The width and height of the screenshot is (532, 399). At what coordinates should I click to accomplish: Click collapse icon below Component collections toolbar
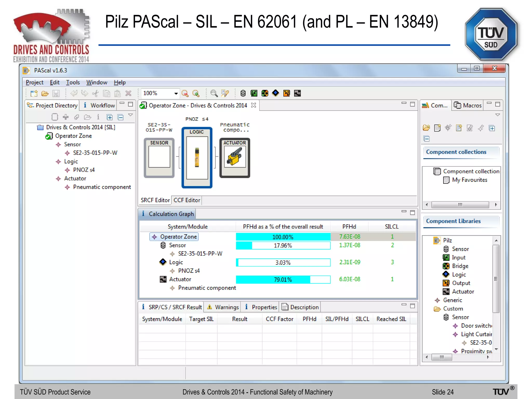click(x=426, y=139)
